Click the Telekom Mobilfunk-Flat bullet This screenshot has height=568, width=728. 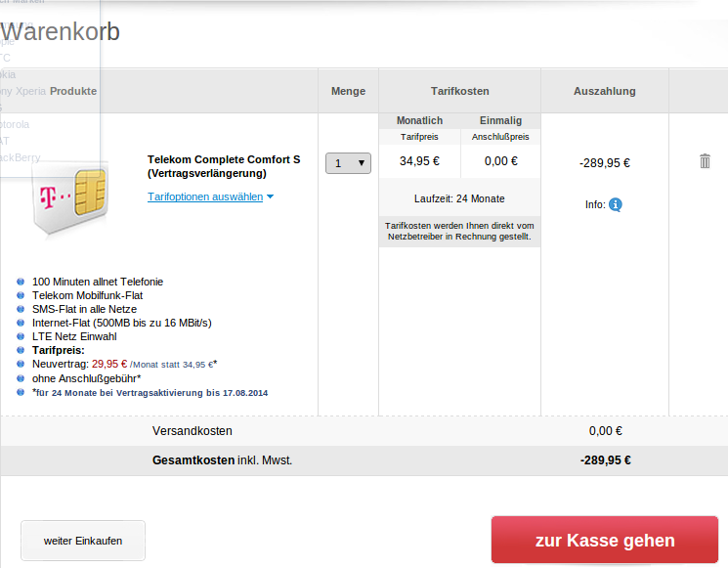(x=87, y=295)
